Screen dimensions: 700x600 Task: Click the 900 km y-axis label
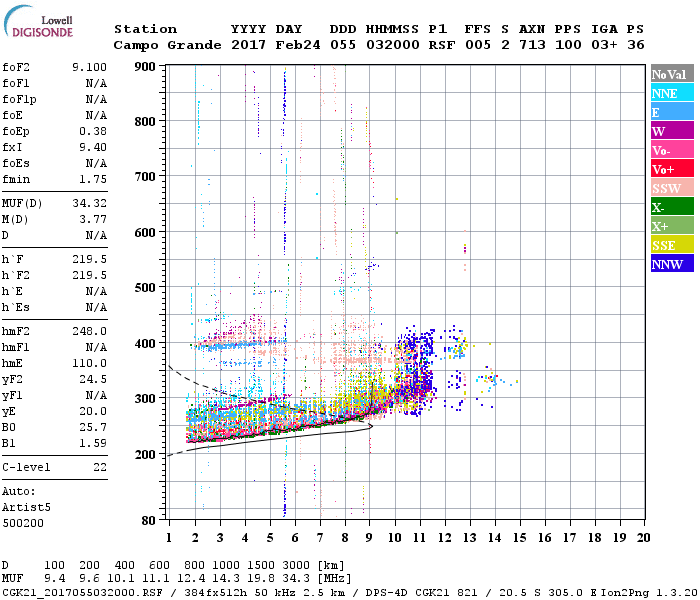pos(145,67)
